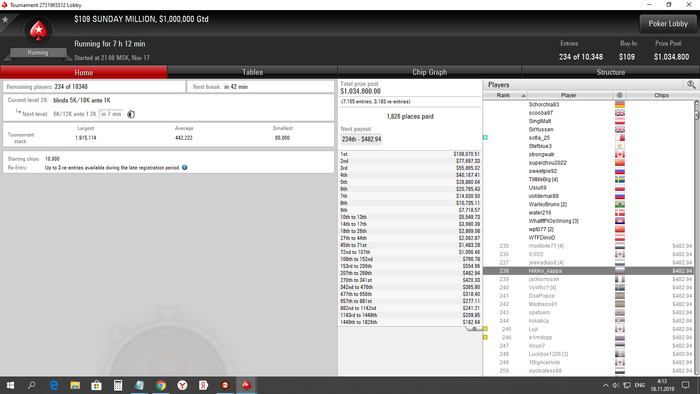This screenshot has width=700, height=394.
Task: Open the notification center icon
Action: click(686, 385)
